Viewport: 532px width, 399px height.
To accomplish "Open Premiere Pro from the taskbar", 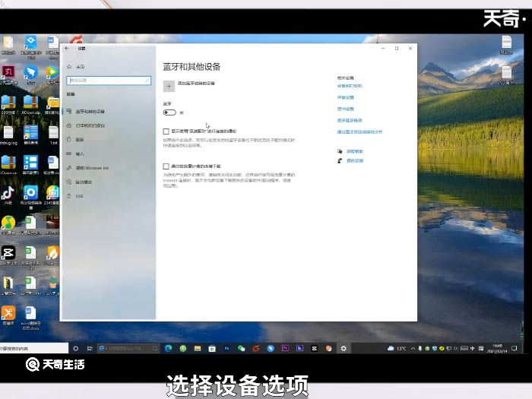I will tap(285, 348).
